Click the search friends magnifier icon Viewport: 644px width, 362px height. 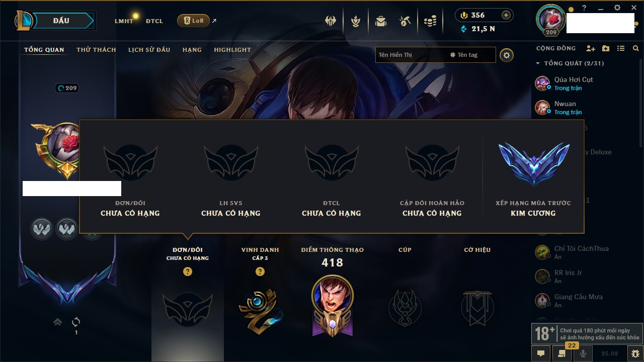[636, 48]
